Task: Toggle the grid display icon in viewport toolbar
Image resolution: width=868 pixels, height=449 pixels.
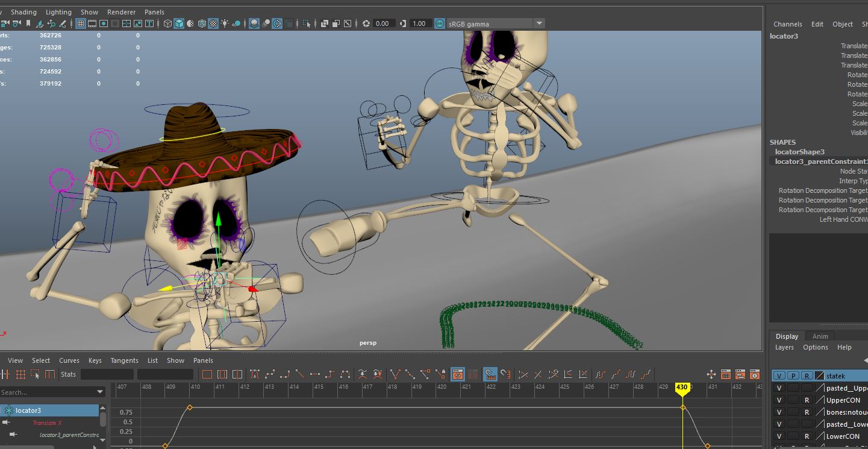Action: point(80,24)
